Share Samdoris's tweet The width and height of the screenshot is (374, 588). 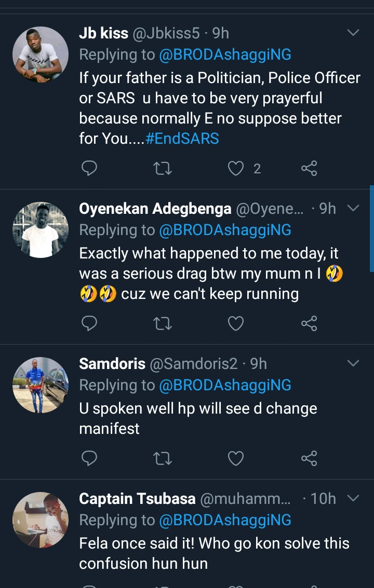[309, 458]
